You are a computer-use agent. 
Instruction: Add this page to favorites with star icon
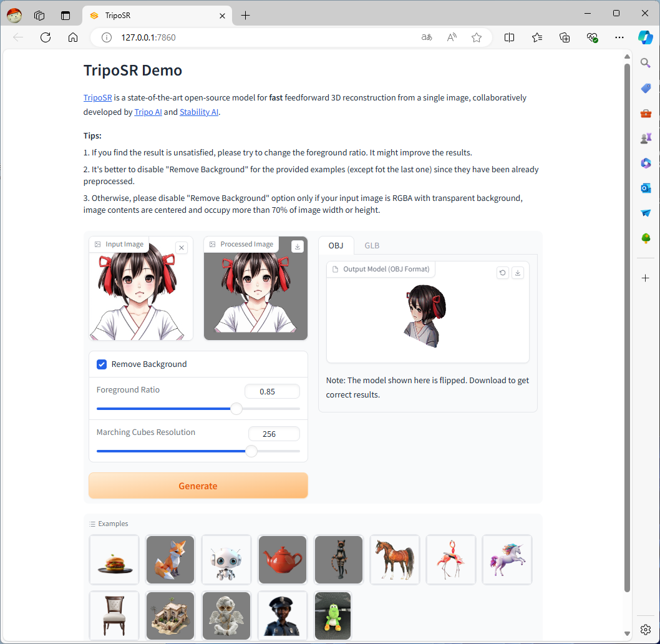(x=477, y=37)
